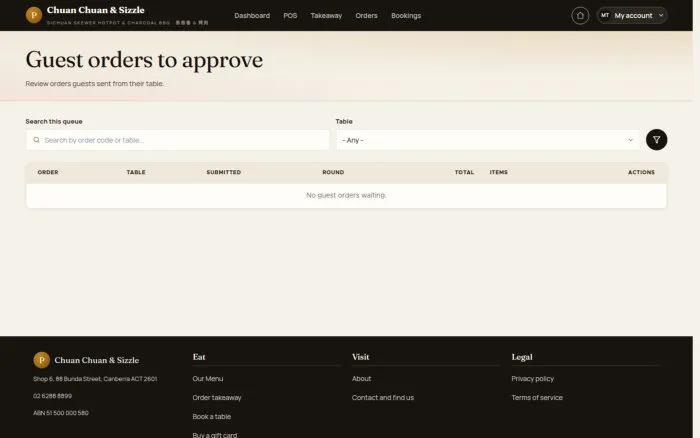Click the header logo badge with letter P
The width and height of the screenshot is (700, 438).
(x=34, y=15)
